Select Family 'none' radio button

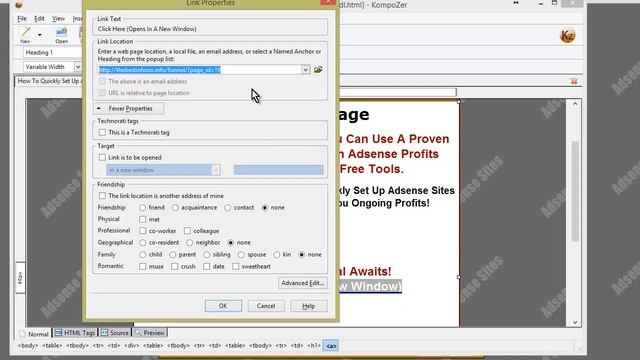pos(302,255)
